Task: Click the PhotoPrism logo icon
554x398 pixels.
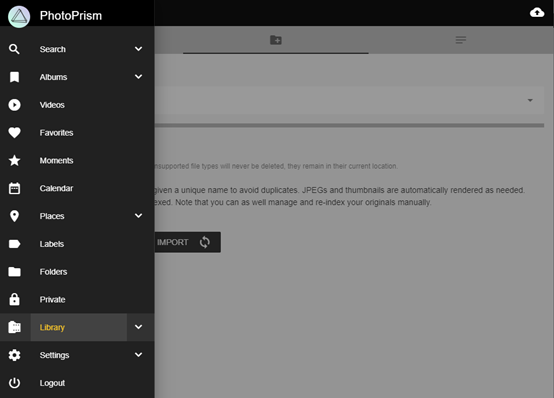Action: click(x=19, y=16)
